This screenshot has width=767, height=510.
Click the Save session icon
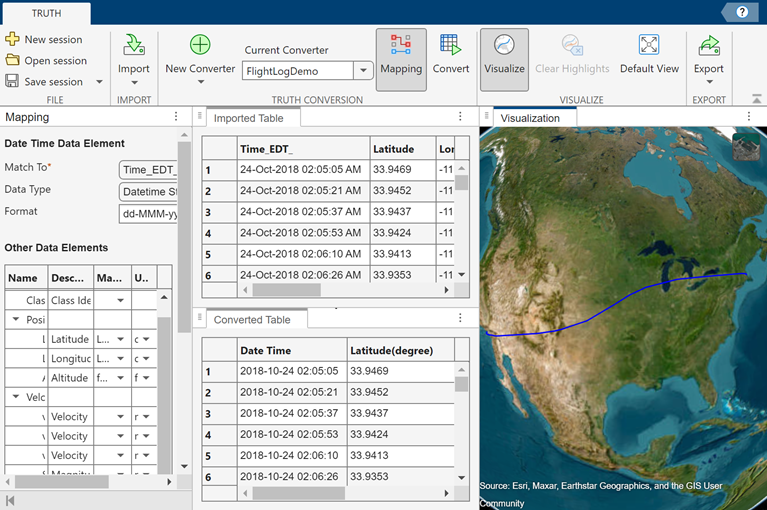pyautogui.click(x=13, y=82)
